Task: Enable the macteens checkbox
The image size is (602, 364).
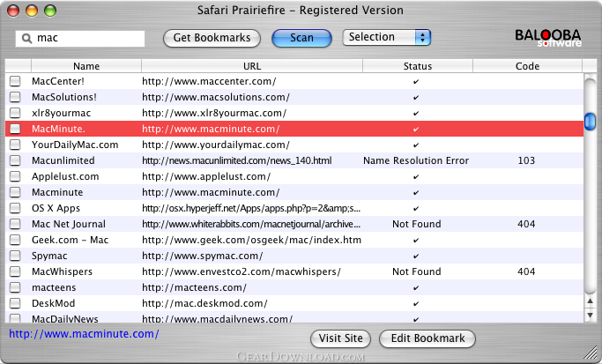Action: click(x=15, y=287)
